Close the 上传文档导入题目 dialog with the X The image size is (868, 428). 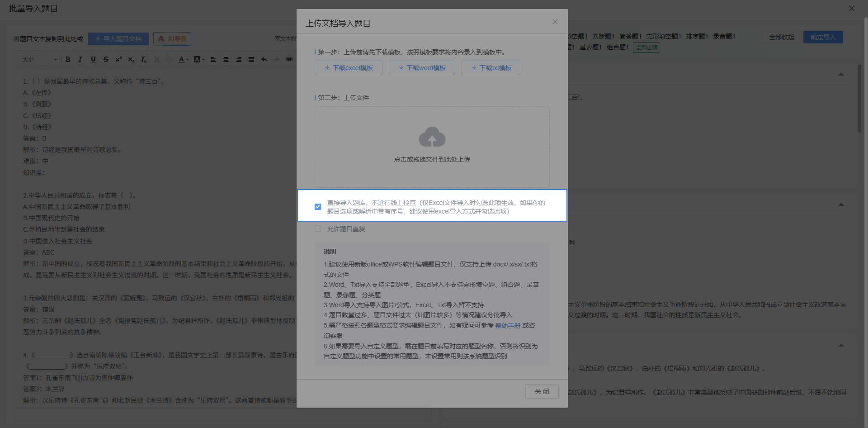click(555, 22)
